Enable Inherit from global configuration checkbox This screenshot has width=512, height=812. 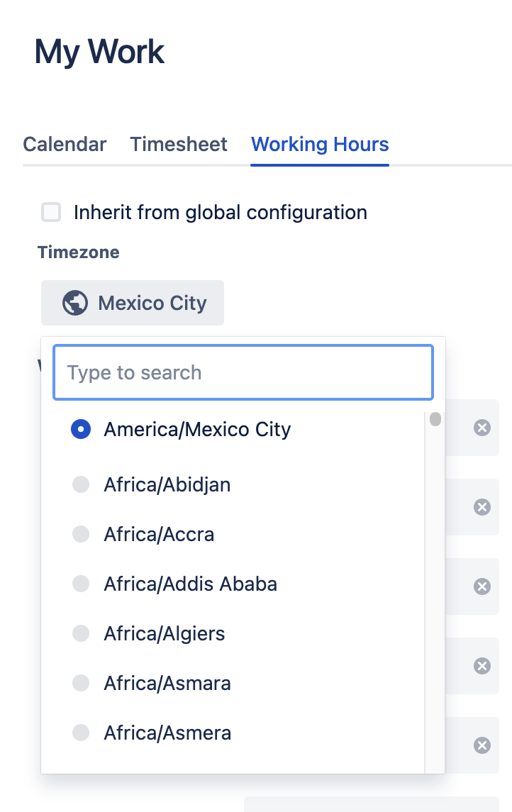pyautogui.click(x=51, y=212)
